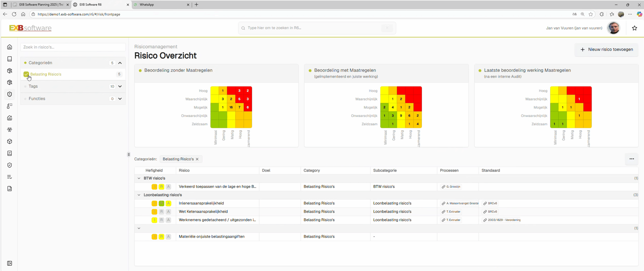Image resolution: width=644 pixels, height=271 pixels.
Task: Open the home icon in left sidebar
Action: click(10, 47)
